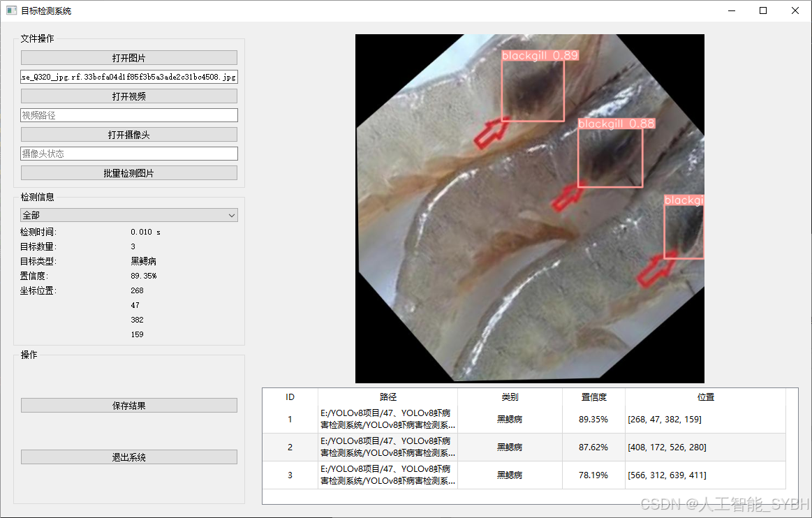Select the 87.62% confidence cell
Screen dimensions: 812x518
coord(593,447)
